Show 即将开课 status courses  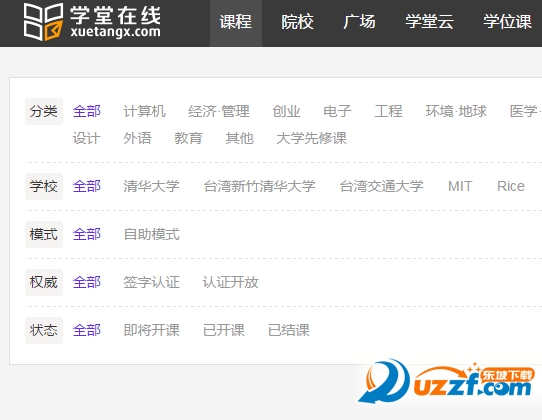click(151, 330)
